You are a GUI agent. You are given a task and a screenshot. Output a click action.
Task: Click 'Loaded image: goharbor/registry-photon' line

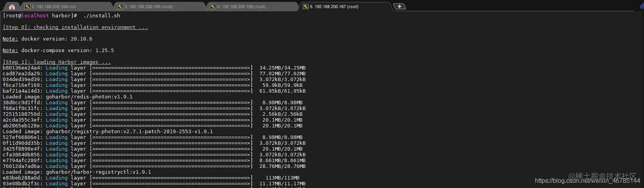[x=108, y=132]
